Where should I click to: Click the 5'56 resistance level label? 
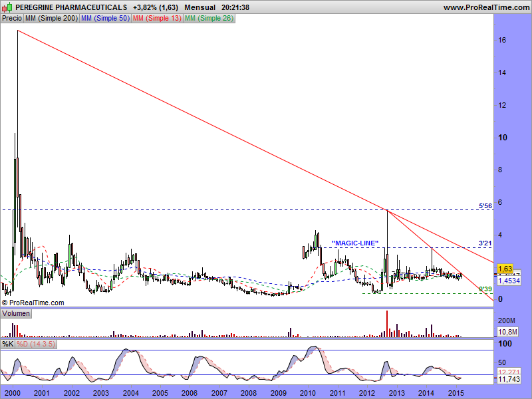(x=485, y=206)
